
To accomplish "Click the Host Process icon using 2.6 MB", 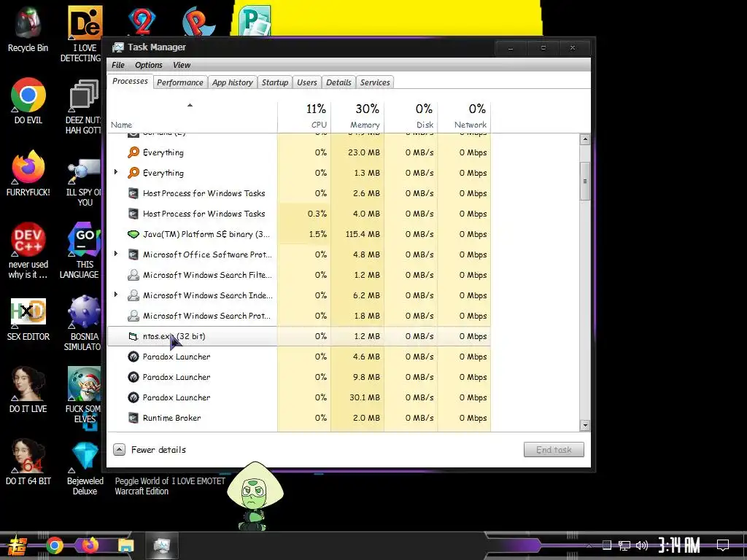I will click(x=133, y=193).
